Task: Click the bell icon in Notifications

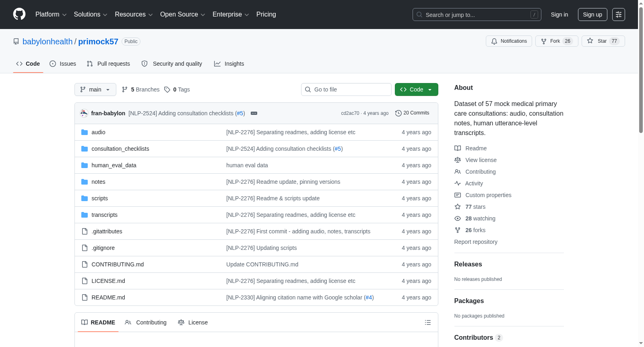Action: [494, 41]
